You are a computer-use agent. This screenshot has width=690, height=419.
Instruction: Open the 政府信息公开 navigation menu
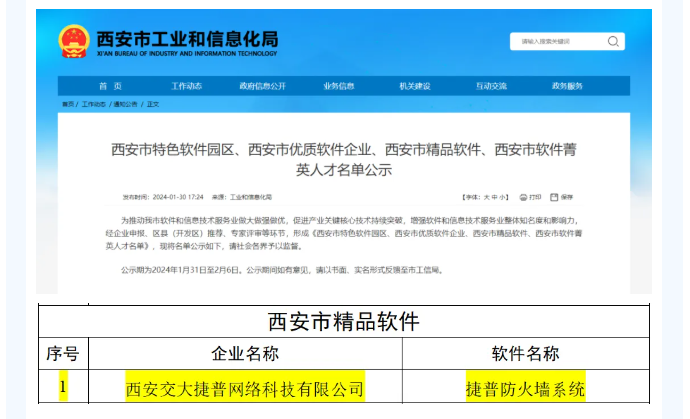pyautogui.click(x=263, y=86)
